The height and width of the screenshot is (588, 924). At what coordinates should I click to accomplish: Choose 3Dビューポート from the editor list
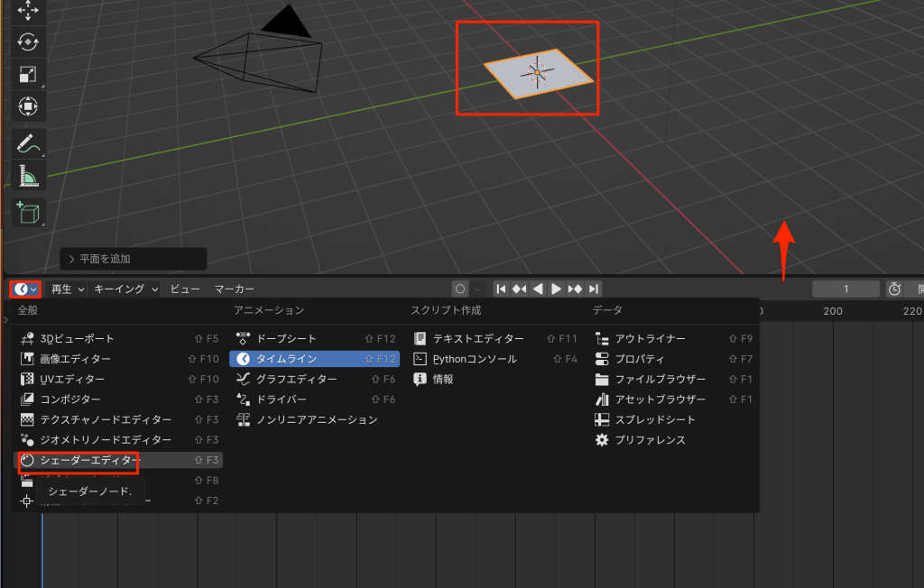click(77, 339)
